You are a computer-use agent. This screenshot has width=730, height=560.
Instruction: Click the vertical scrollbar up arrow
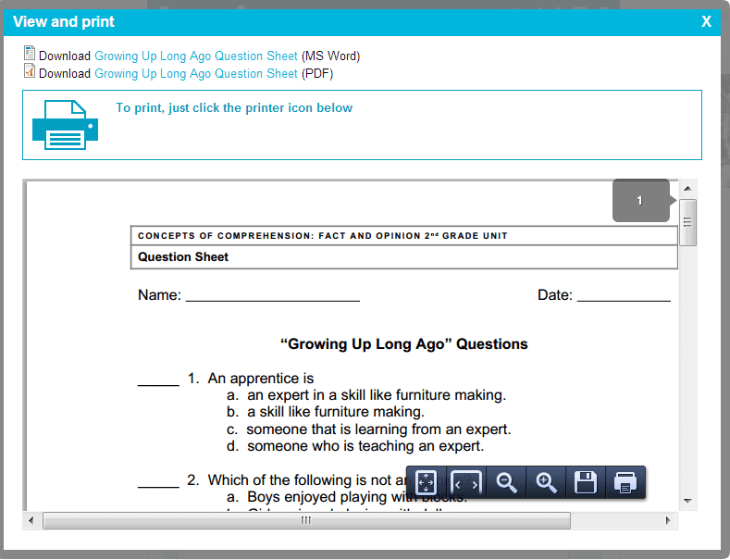tap(687, 189)
